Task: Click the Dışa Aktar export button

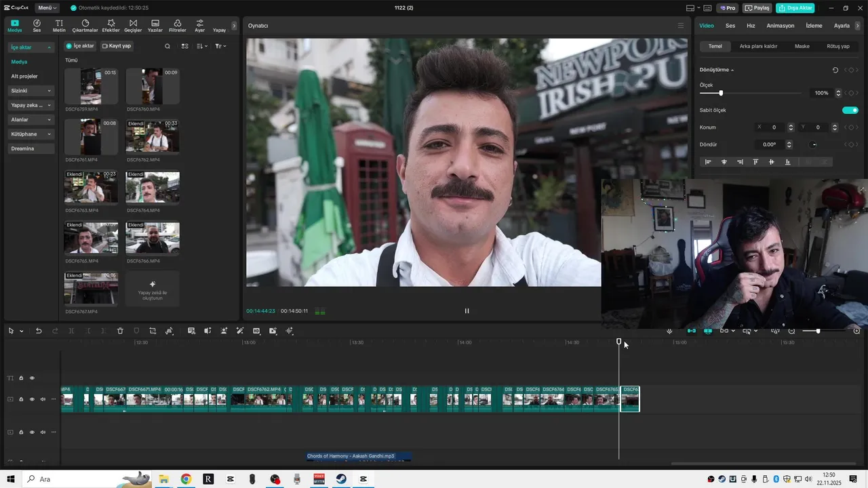Action: click(795, 8)
